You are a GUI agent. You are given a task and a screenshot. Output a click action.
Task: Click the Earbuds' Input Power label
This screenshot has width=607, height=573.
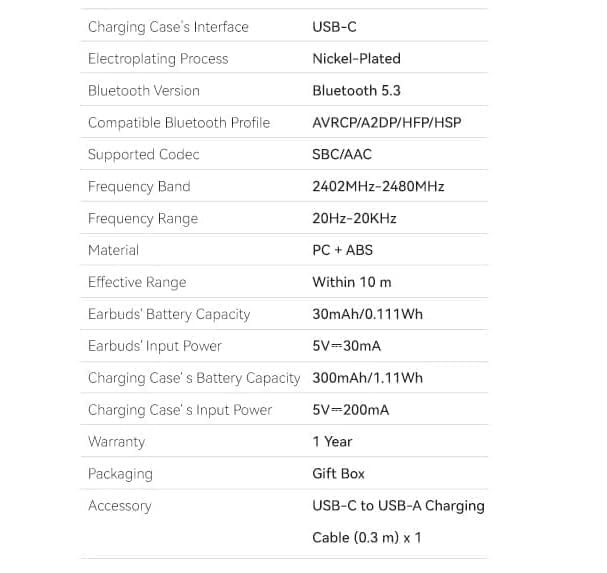(155, 346)
